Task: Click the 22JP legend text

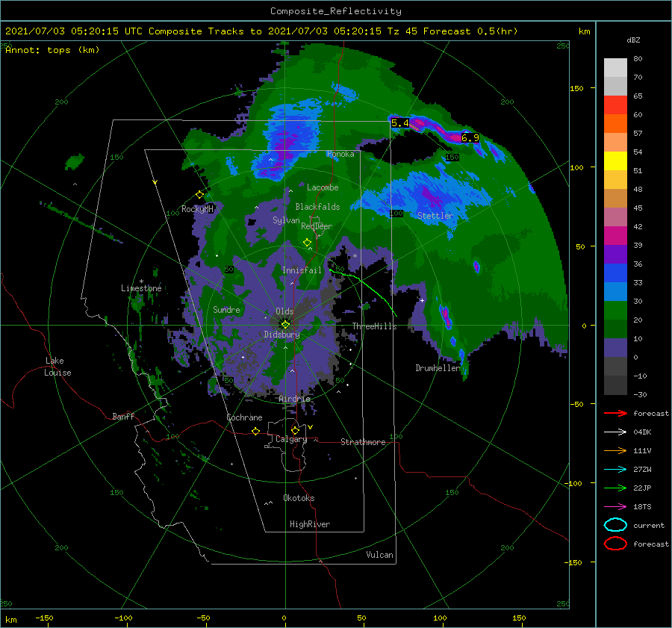Action: click(x=642, y=488)
